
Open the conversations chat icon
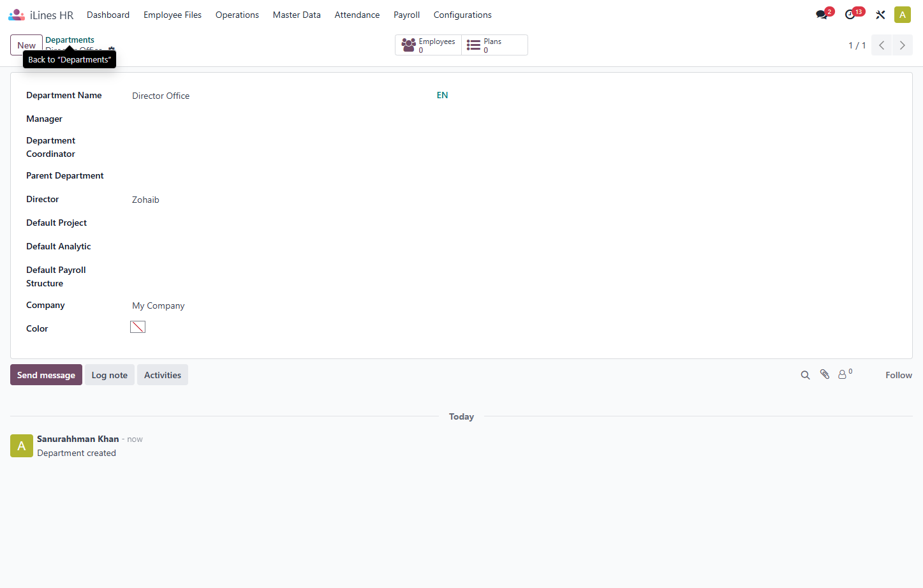[822, 15]
